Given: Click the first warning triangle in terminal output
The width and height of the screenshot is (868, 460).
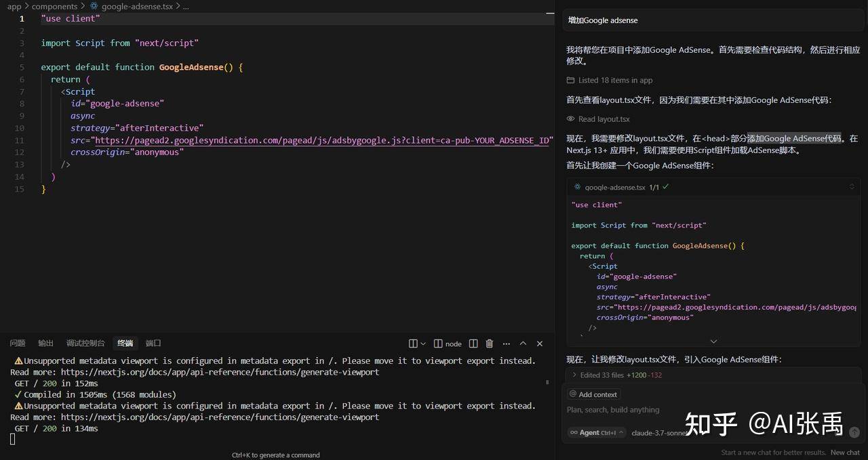Looking at the screenshot, I should click(x=18, y=361).
